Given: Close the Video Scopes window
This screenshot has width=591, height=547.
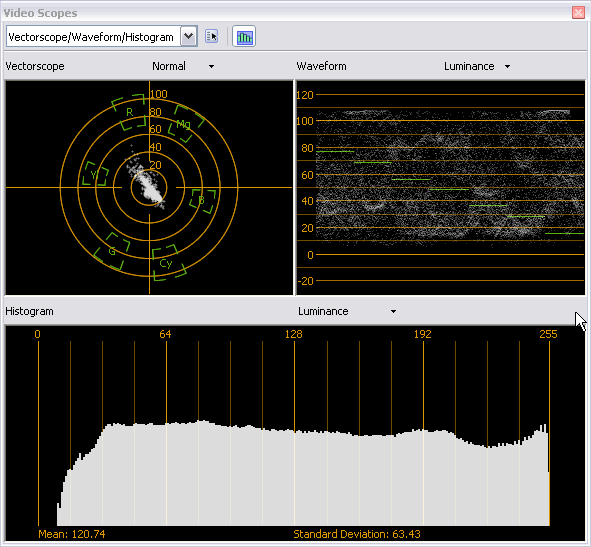Looking at the screenshot, I should (578, 13).
